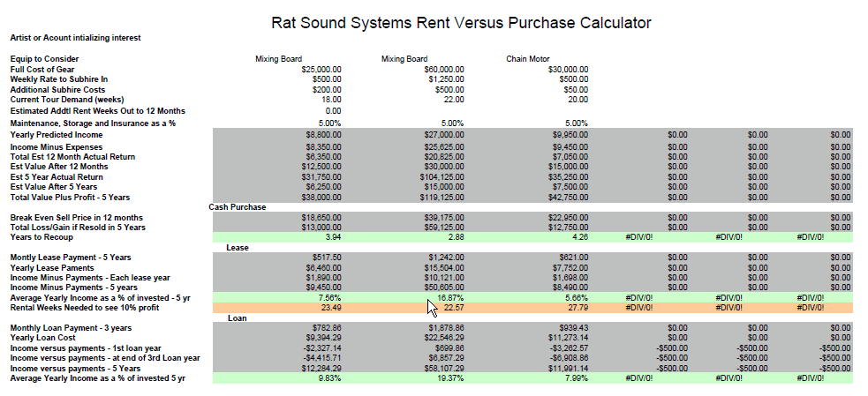This screenshot has width=868, height=396.
Task: Click Estimated Addtl Rent Weeks value 0.00
Action: 335,110
